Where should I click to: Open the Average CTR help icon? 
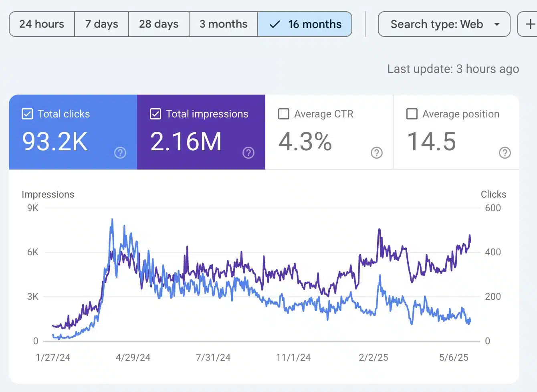[x=377, y=153]
